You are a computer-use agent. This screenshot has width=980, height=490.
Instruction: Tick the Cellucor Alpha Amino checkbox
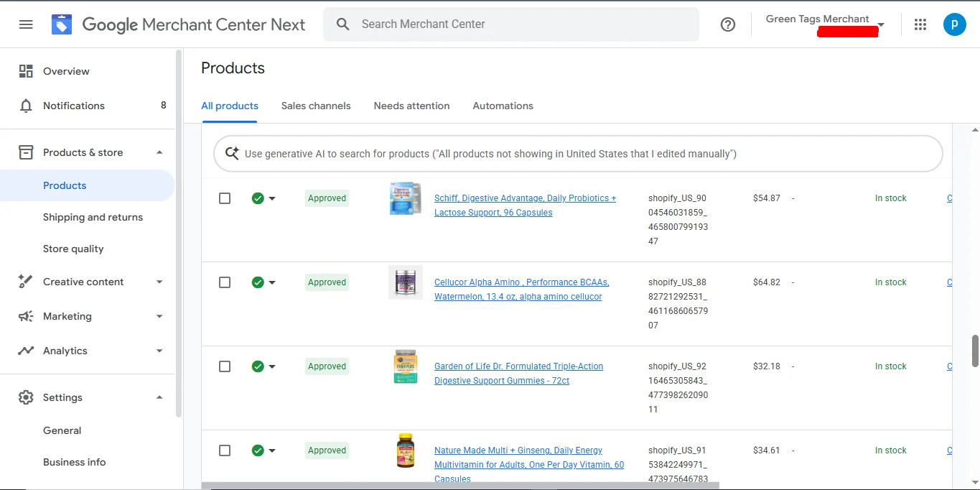225,282
